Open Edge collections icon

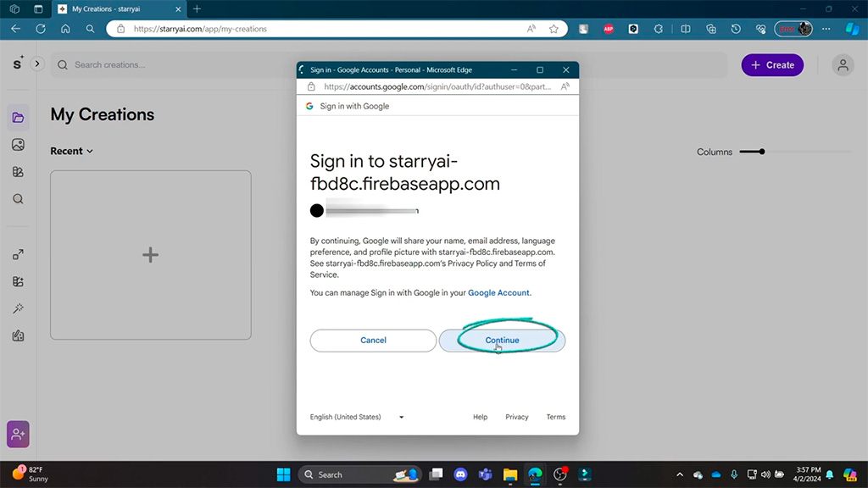711,29
